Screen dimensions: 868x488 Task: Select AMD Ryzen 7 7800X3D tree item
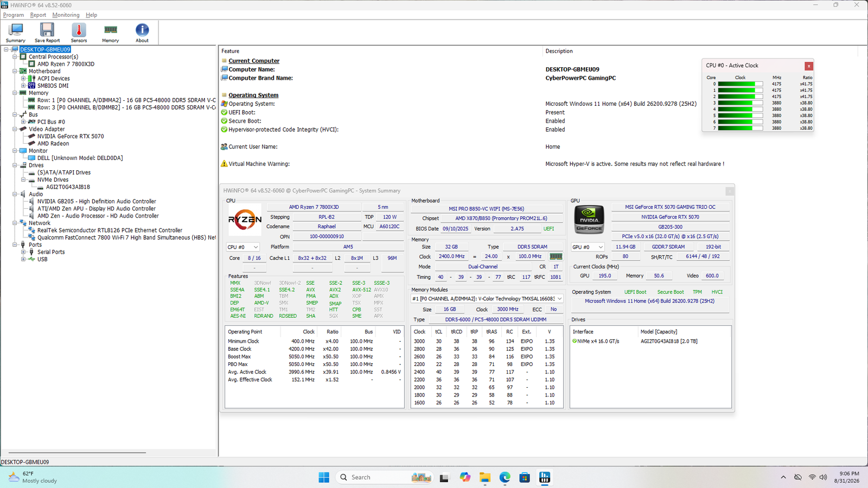pos(66,64)
